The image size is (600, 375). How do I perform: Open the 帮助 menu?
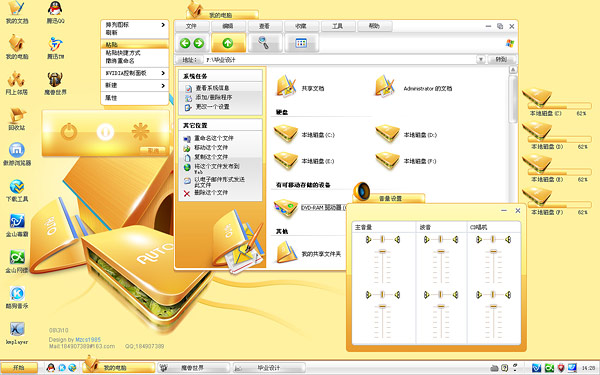(x=374, y=26)
